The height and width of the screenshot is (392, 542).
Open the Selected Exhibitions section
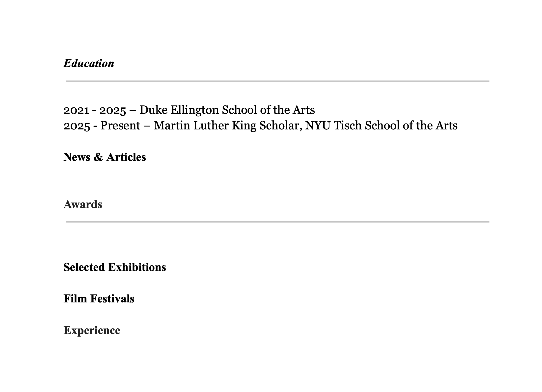coord(115,267)
